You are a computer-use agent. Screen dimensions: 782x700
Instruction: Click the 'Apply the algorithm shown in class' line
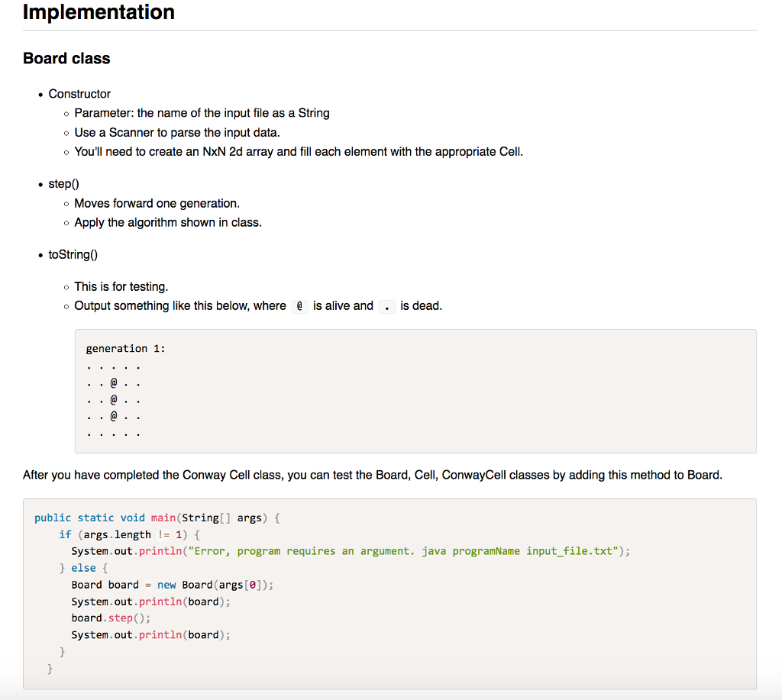[x=167, y=222]
